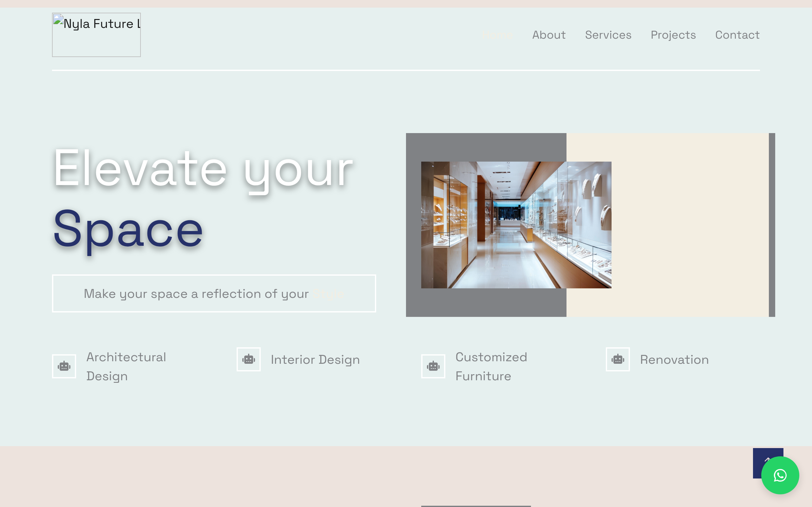Screen dimensions: 812x507
Task: Open the WhatsApp chat button
Action: tap(780, 475)
